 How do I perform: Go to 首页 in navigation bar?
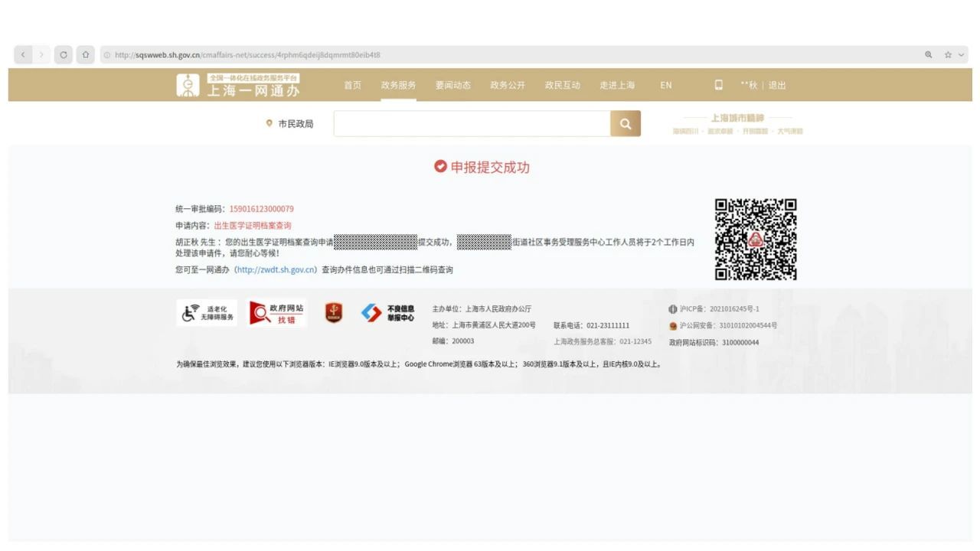(352, 85)
